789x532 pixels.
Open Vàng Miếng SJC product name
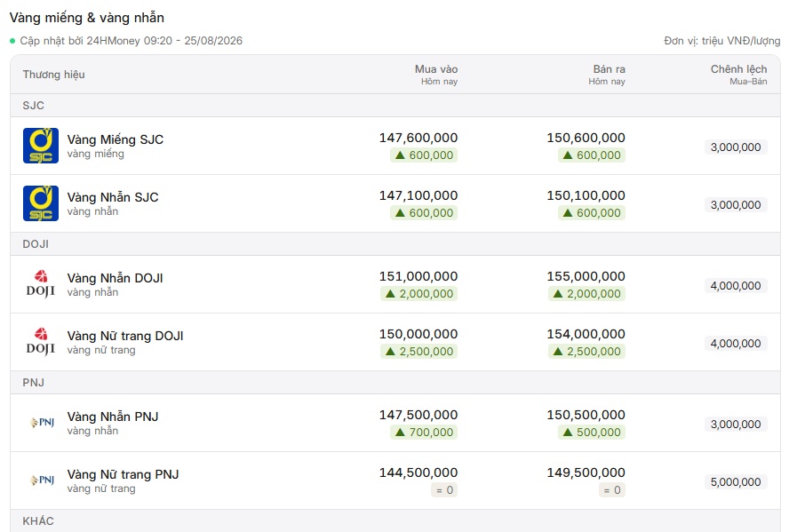coord(116,139)
